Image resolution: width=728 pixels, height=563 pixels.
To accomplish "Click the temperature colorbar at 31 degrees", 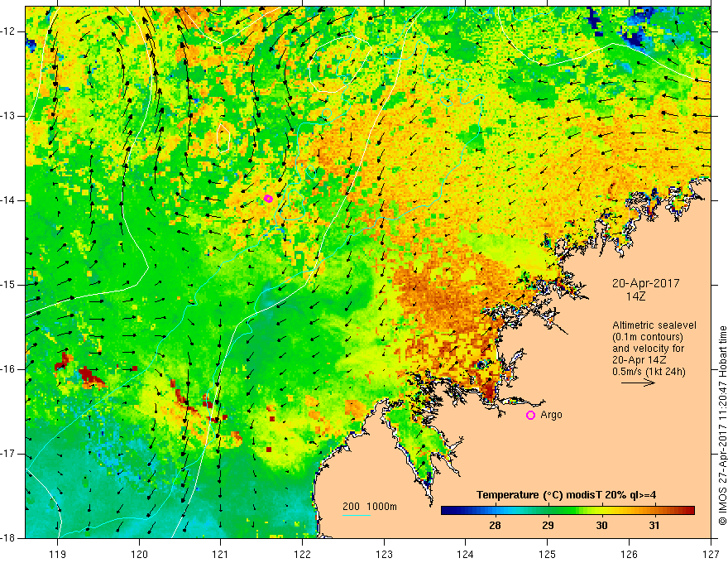I will 654,511.
